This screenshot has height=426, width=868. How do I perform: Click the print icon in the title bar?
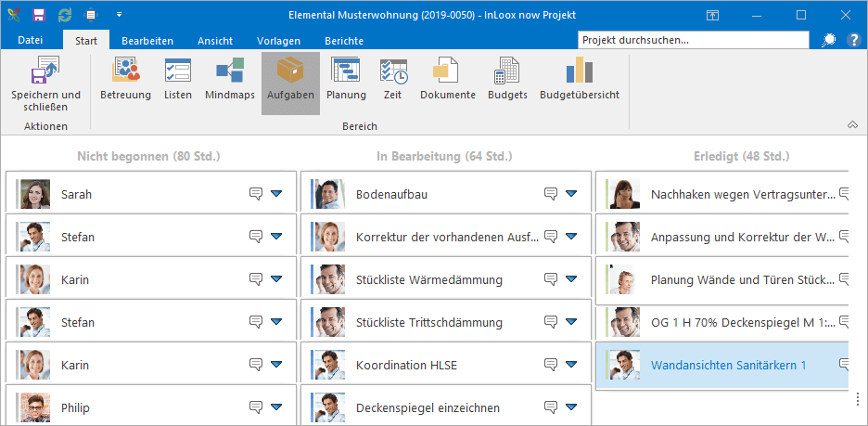click(90, 15)
